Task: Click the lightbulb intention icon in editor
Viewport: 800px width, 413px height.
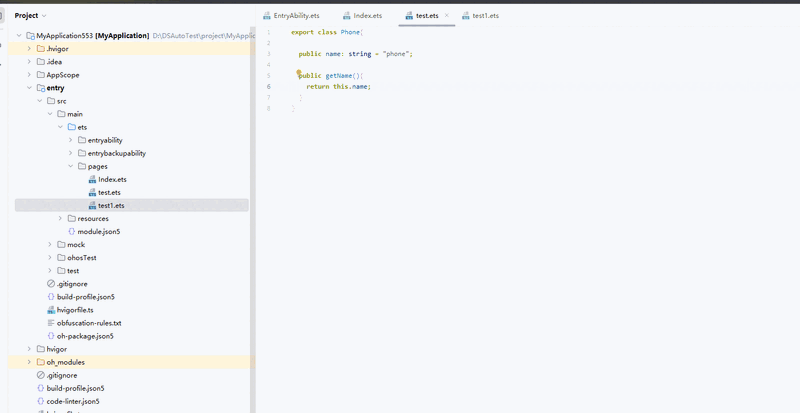Action: [x=298, y=74]
